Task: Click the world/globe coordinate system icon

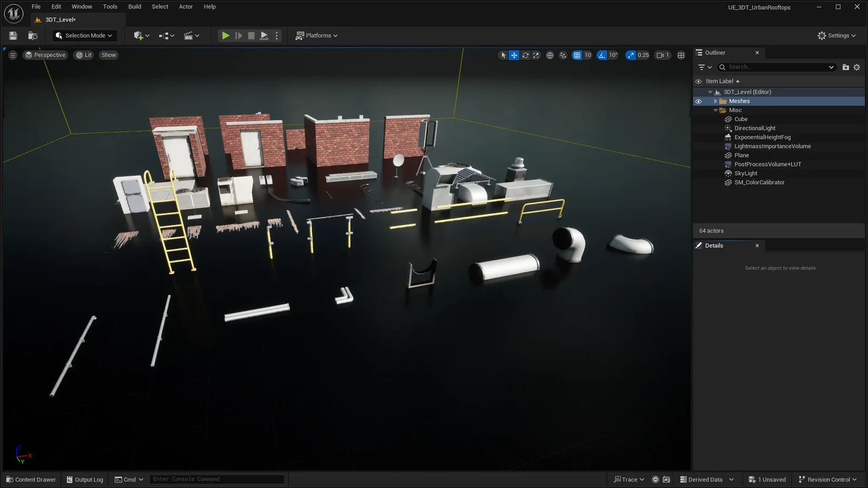Action: [x=550, y=55]
